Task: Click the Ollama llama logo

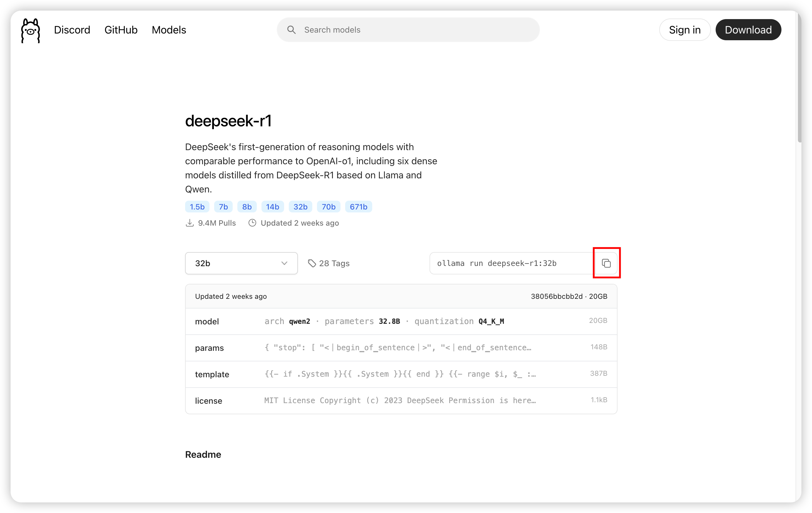Action: click(30, 30)
